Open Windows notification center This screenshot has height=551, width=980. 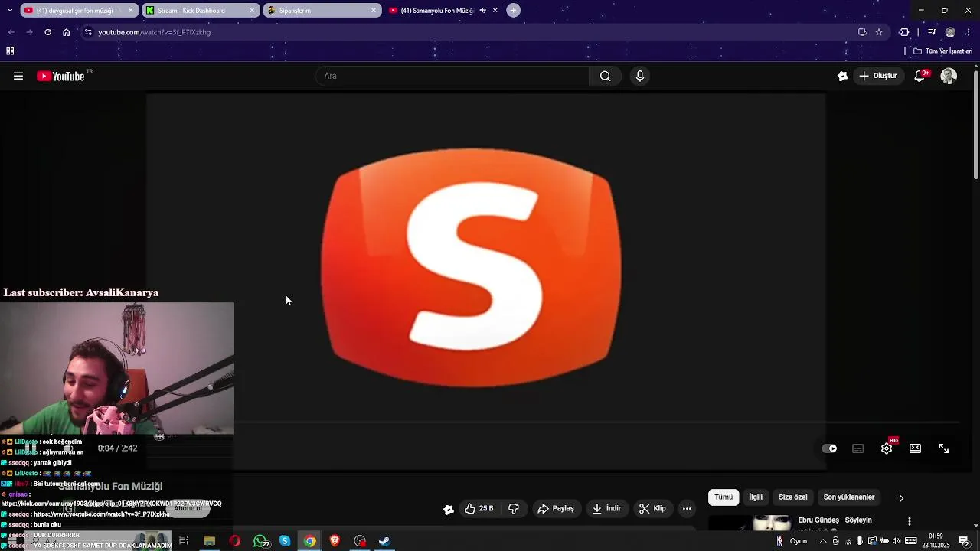pos(965,541)
